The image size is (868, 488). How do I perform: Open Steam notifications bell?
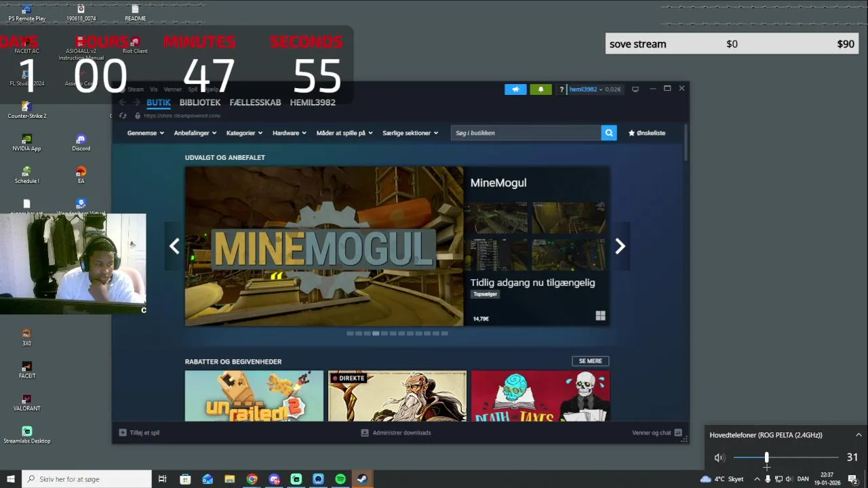[540, 89]
